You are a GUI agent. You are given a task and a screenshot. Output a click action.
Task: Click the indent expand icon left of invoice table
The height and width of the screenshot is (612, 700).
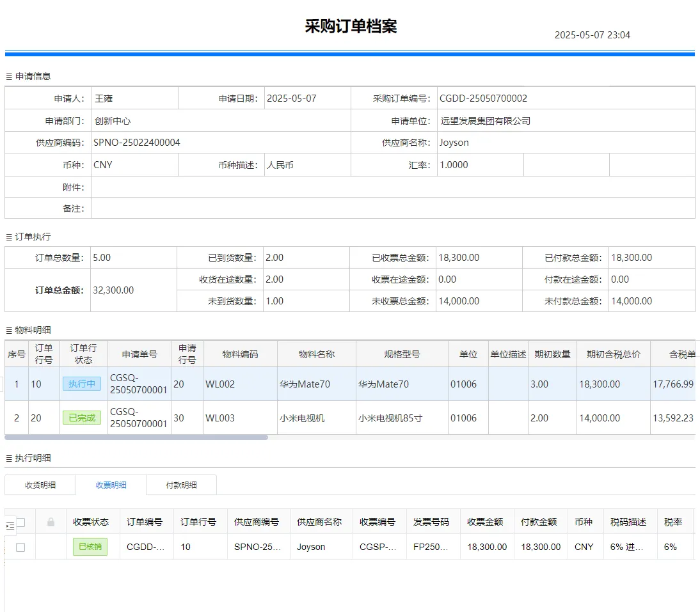10,526
